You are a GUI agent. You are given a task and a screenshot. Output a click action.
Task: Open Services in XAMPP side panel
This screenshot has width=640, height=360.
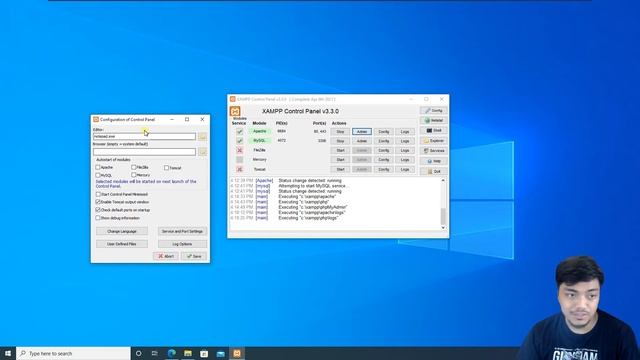(433, 151)
